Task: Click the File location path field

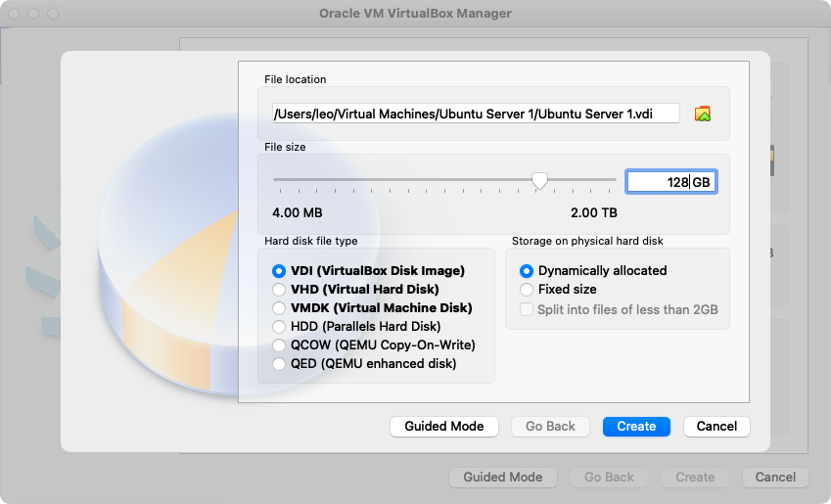Action: [x=476, y=115]
